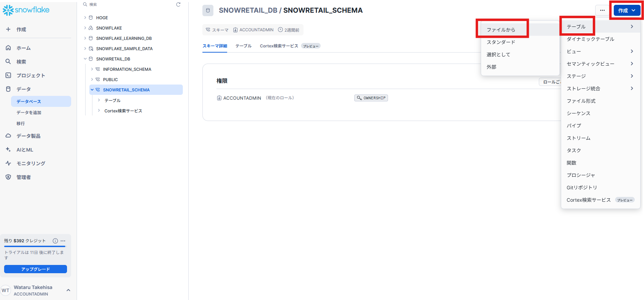The image size is (644, 300).
Task: Expand the SNOWFLAKE_LEARNING_DB node
Action: [x=85, y=38]
